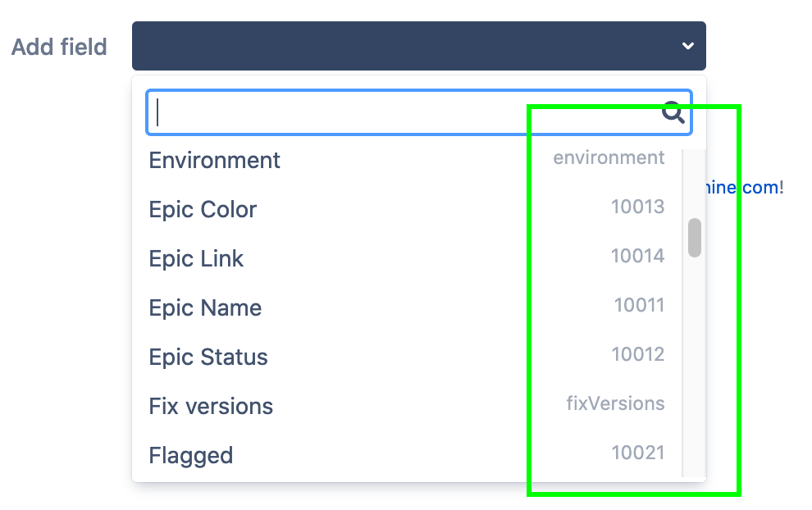812x510 pixels.
Task: Select the Epic Link field option
Action: (196, 259)
